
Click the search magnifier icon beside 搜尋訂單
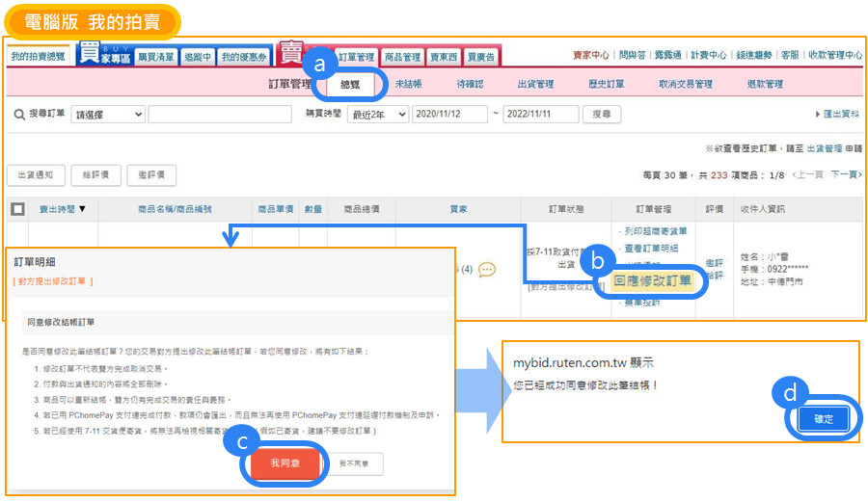pyautogui.click(x=19, y=115)
